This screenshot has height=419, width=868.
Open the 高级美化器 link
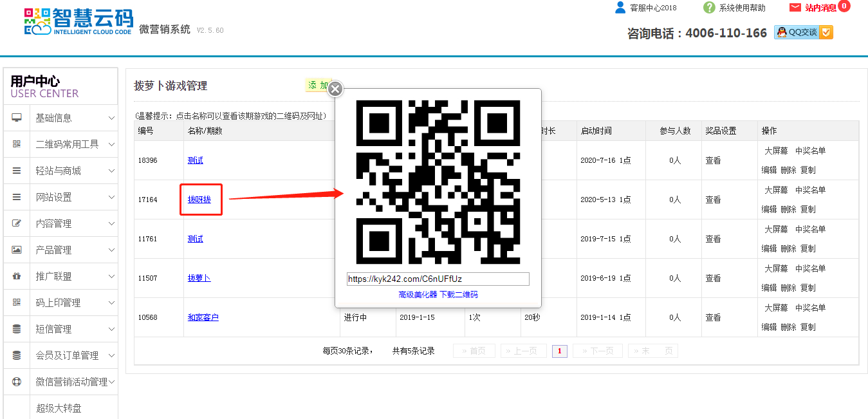[418, 294]
